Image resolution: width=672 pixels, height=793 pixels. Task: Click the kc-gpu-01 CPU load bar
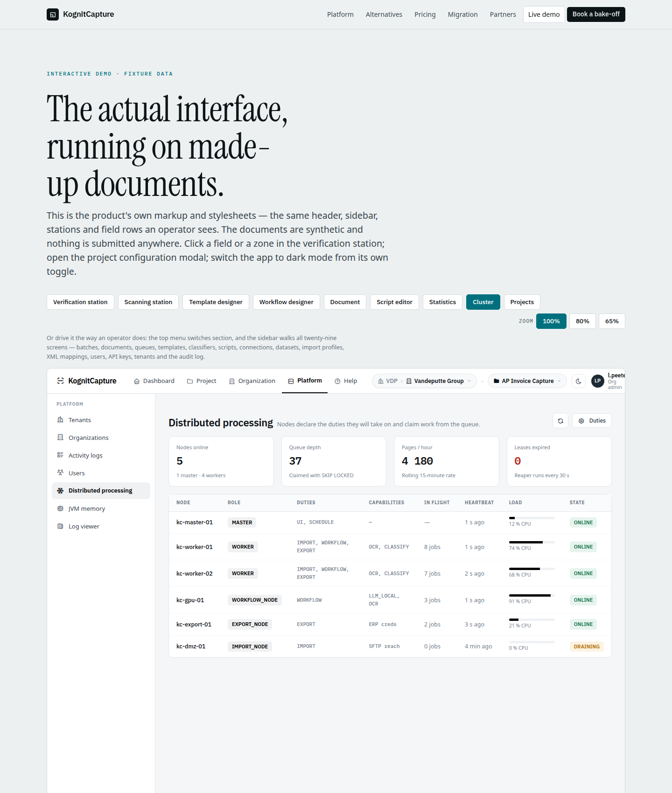pyautogui.click(x=532, y=596)
